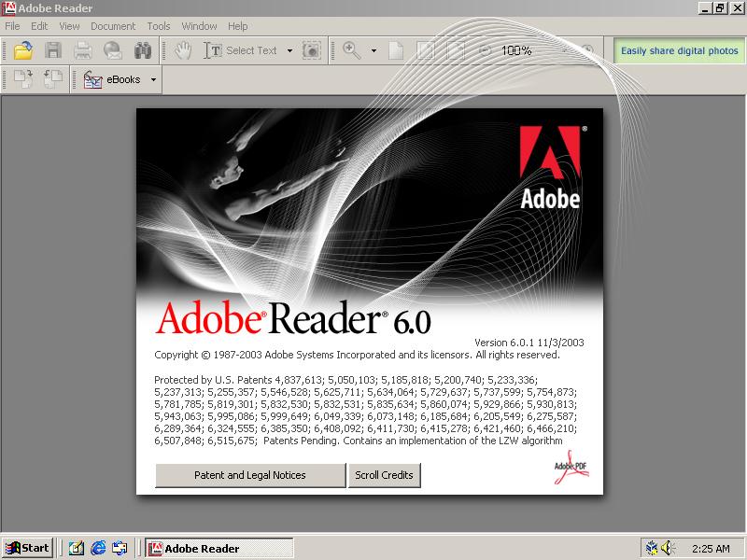The image size is (747, 560).
Task: Open the Window menu
Action: [x=199, y=26]
